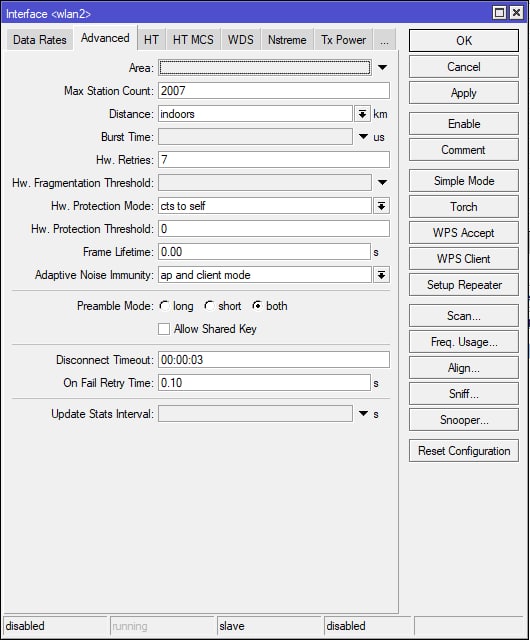Screen dimensions: 530x640
Task: Expand the Hw. Fragmentation Threshold arrow
Action: pos(382,182)
